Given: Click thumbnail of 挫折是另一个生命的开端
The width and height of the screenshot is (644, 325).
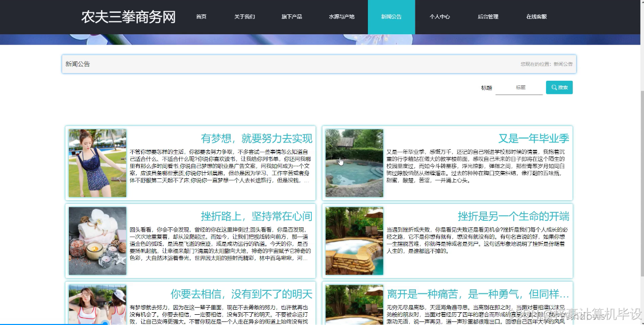Looking at the screenshot, I should [354, 241].
